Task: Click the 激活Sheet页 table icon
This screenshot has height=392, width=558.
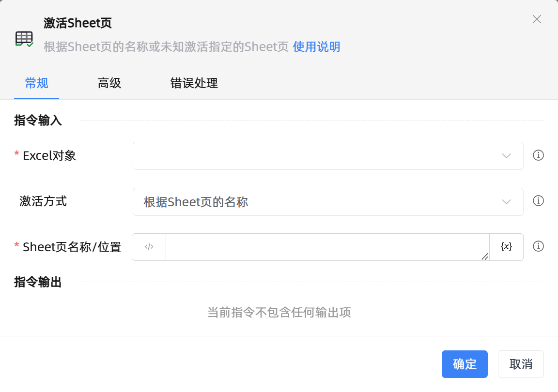Action: (24, 39)
